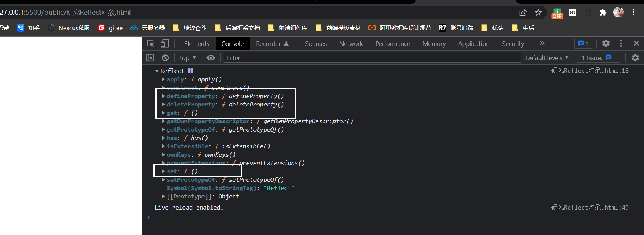This screenshot has width=644, height=235.
Task: Bookmark this page with the star icon
Action: click(538, 13)
